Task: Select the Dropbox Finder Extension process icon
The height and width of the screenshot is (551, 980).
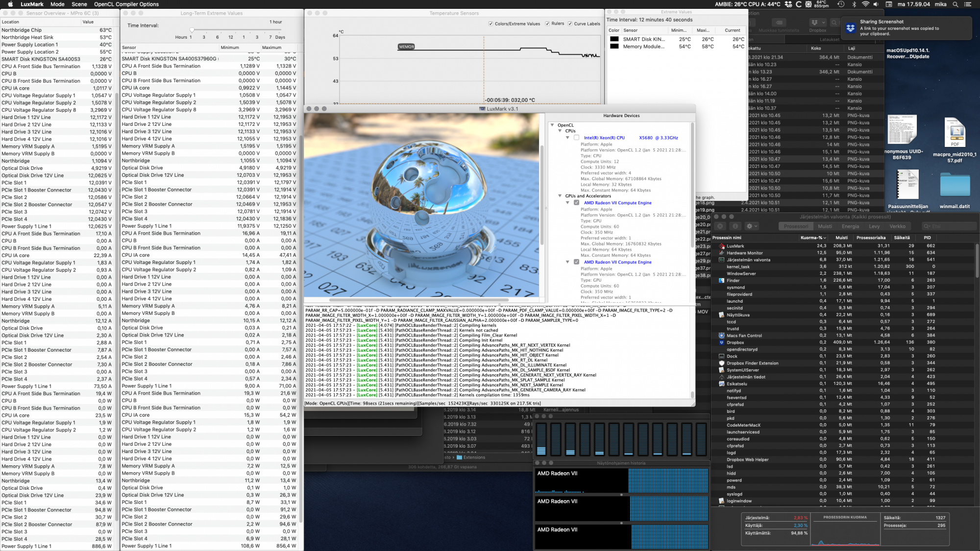Action: click(x=721, y=363)
